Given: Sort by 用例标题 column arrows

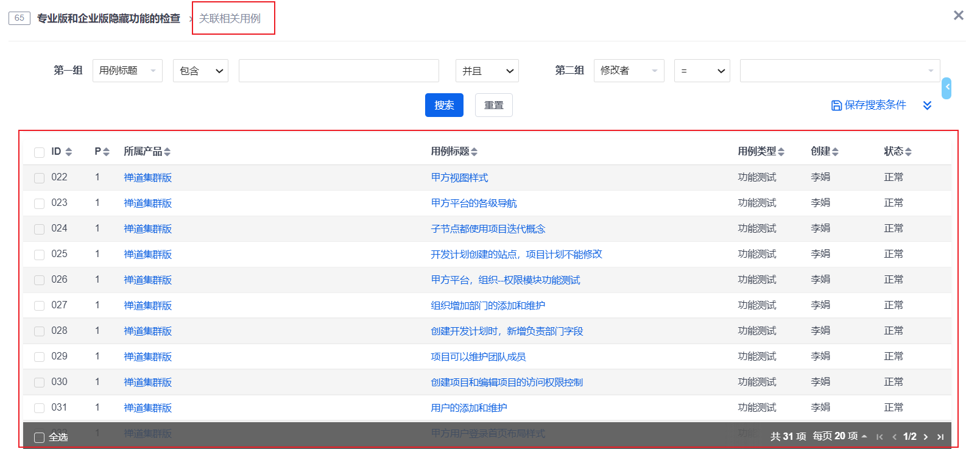Looking at the screenshot, I should 474,152.
